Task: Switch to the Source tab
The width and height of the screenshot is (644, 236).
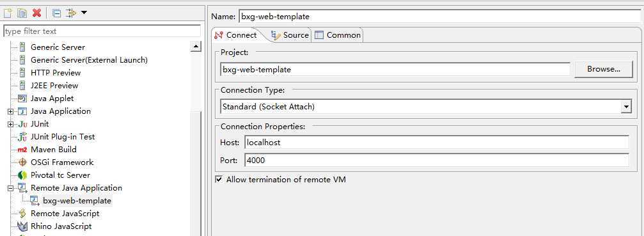Action: 290,35
